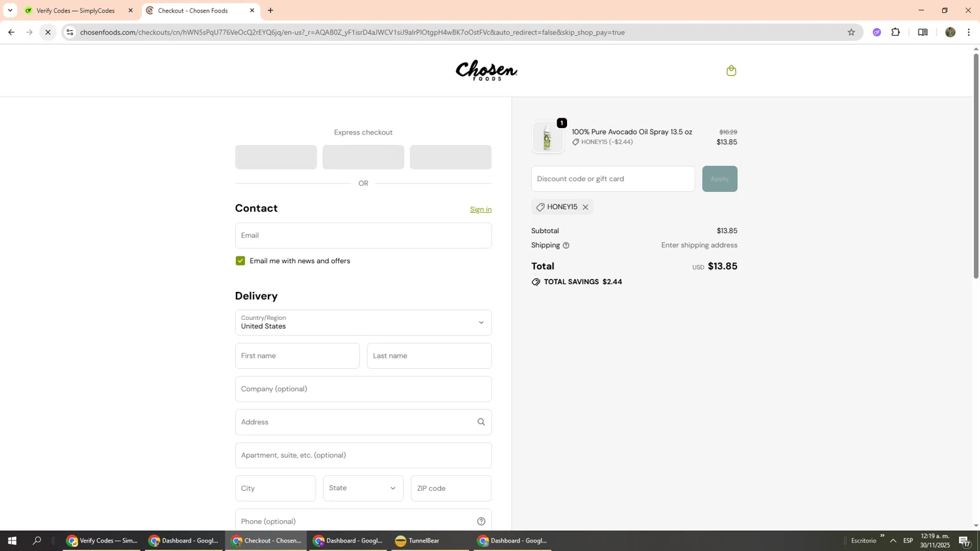980x551 pixels.
Task: Open the Windows taskbar search
Action: click(37, 541)
